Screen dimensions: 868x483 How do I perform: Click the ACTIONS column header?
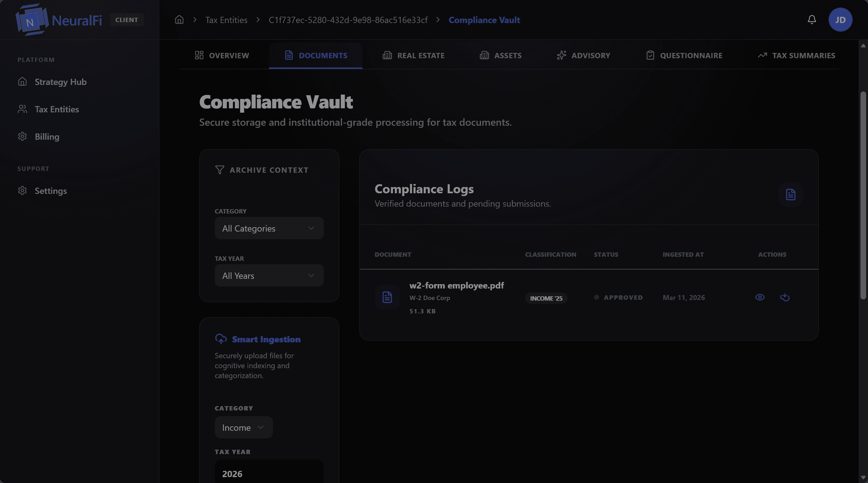coord(772,254)
